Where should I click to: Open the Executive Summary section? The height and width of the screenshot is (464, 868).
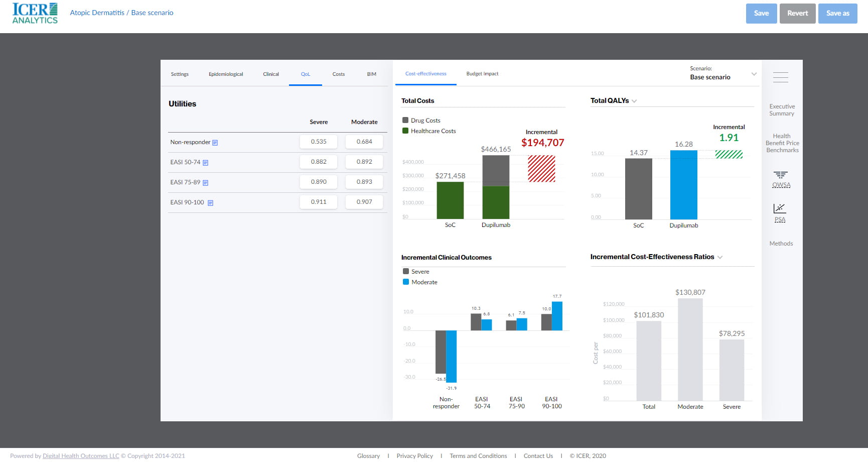(x=782, y=110)
